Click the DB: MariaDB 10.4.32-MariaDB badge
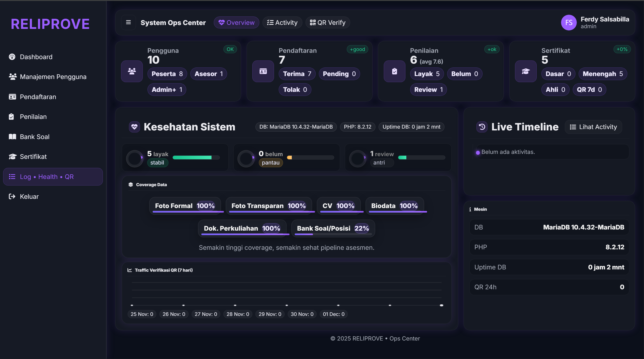Image resolution: width=644 pixels, height=359 pixels. click(296, 127)
